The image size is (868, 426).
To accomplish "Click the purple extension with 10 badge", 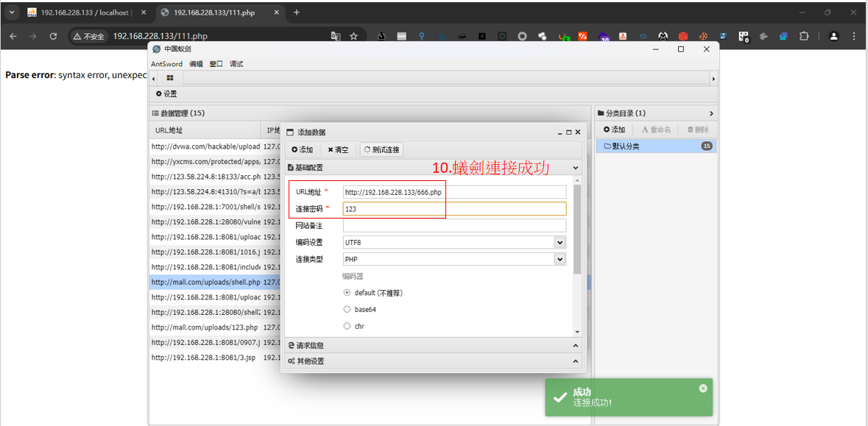I will (x=604, y=37).
